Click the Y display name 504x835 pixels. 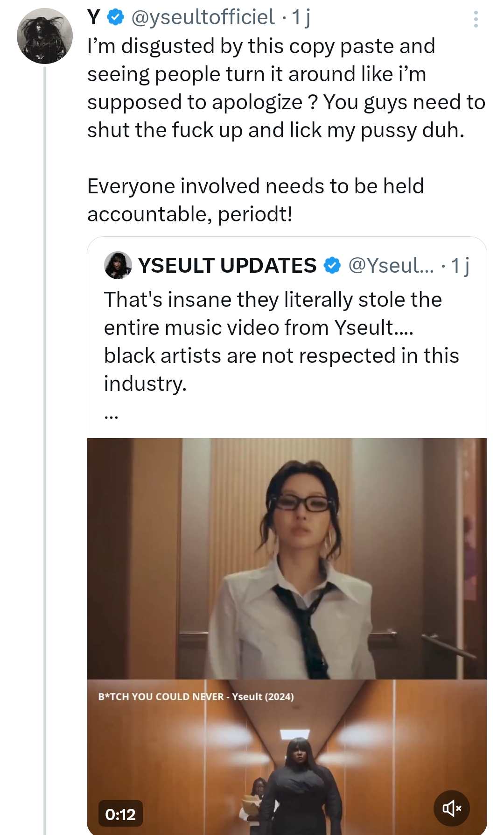94,18
